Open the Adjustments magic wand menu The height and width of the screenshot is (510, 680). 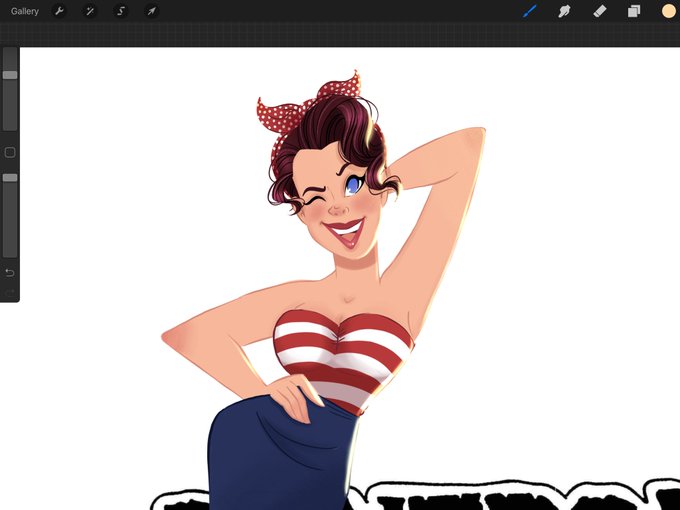pos(90,11)
